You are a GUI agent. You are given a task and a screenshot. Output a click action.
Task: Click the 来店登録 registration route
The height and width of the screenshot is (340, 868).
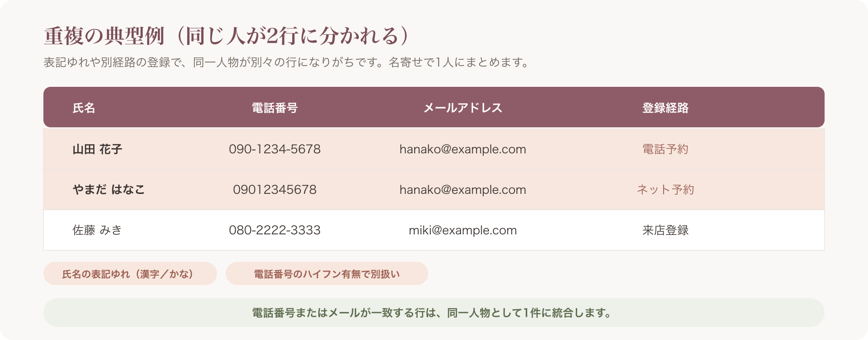coord(665,231)
